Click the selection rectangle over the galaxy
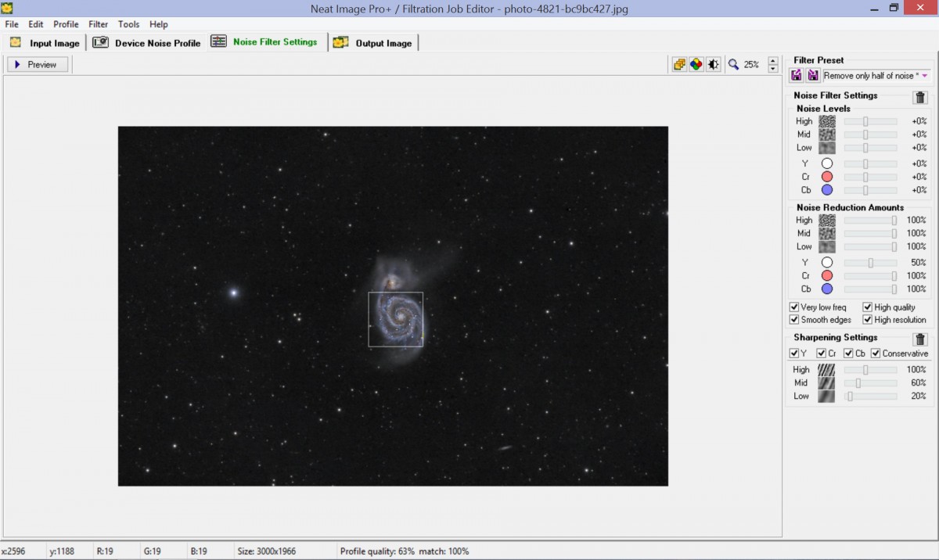The width and height of the screenshot is (939, 560). [395, 319]
